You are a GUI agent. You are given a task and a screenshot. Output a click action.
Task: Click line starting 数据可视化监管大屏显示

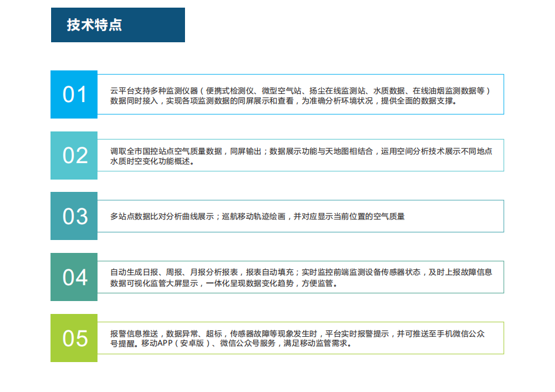click(x=224, y=283)
